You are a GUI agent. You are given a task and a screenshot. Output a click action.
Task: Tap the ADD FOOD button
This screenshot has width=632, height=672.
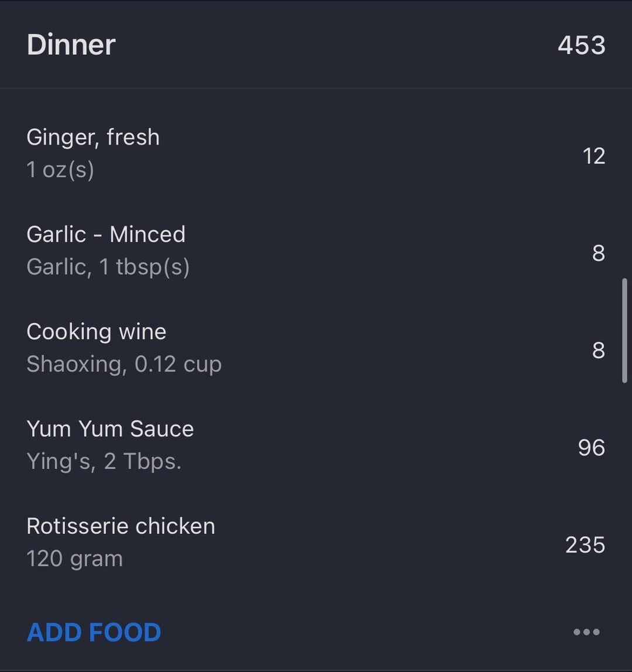(94, 632)
